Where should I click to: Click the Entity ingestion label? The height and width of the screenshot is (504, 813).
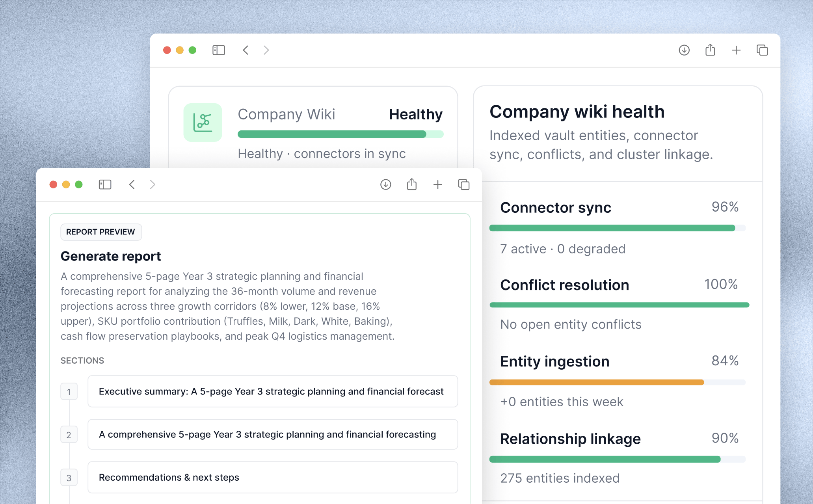555,361
